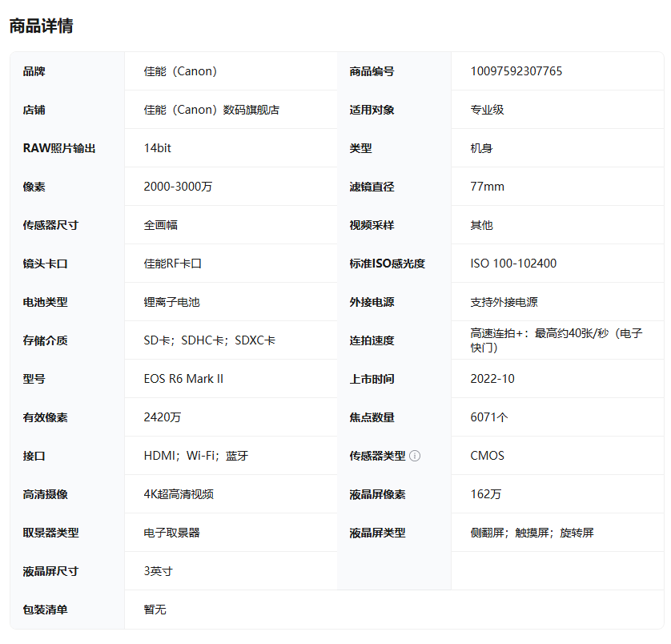Click the info icon beside 传感器类型
Screen dimensions: 671x644
click(415, 456)
